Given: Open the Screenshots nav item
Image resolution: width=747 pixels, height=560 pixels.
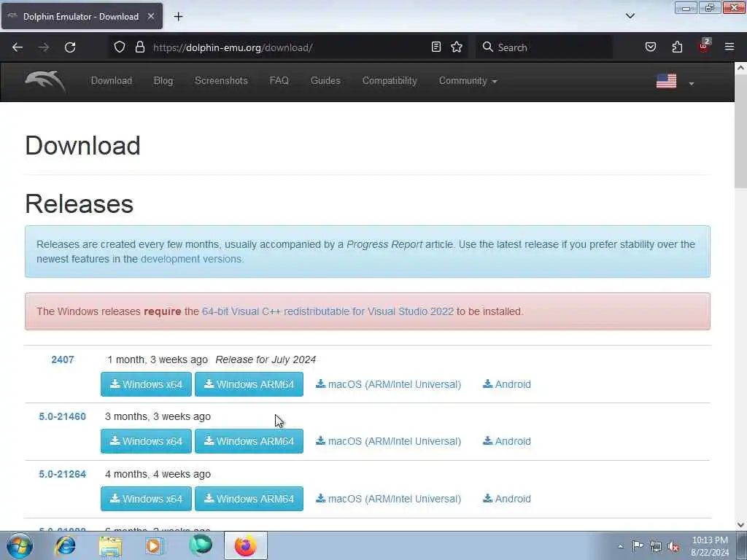Looking at the screenshot, I should click(x=221, y=81).
